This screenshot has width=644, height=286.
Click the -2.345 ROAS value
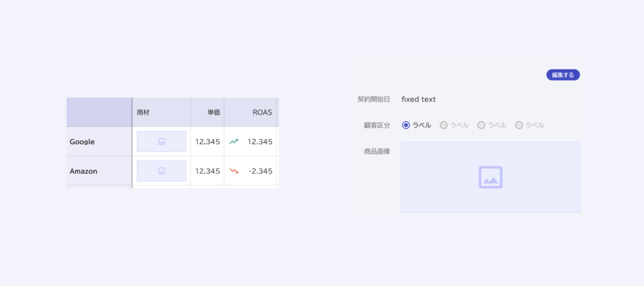[x=260, y=171]
